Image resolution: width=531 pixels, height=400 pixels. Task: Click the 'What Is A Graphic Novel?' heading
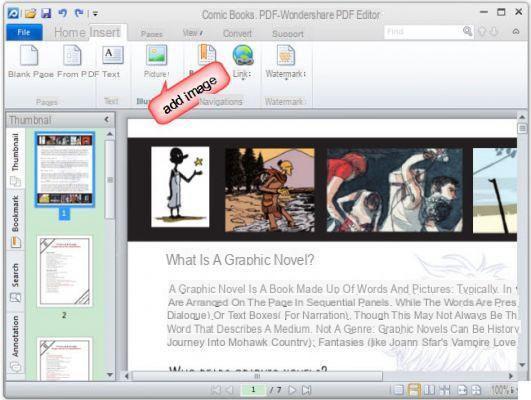tap(240, 260)
